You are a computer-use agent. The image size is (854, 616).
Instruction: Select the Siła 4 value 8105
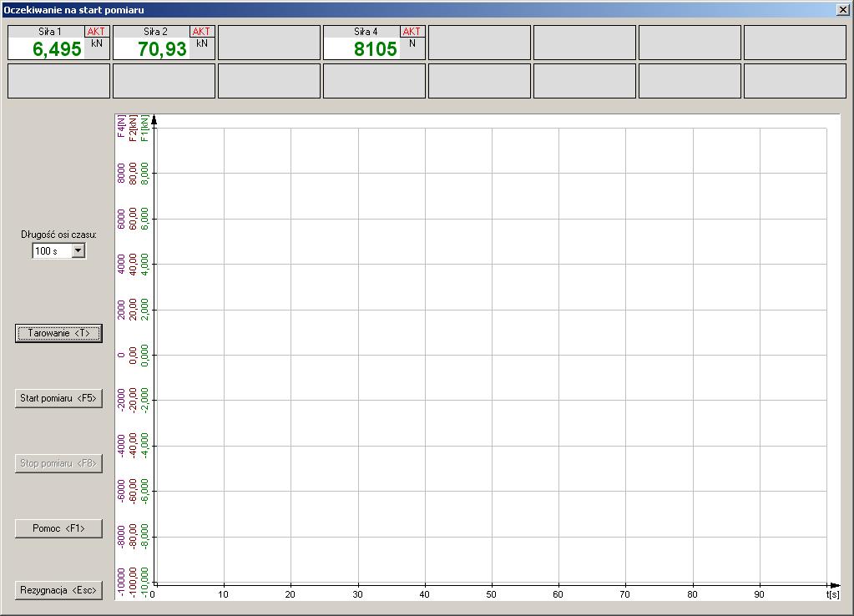coord(376,49)
